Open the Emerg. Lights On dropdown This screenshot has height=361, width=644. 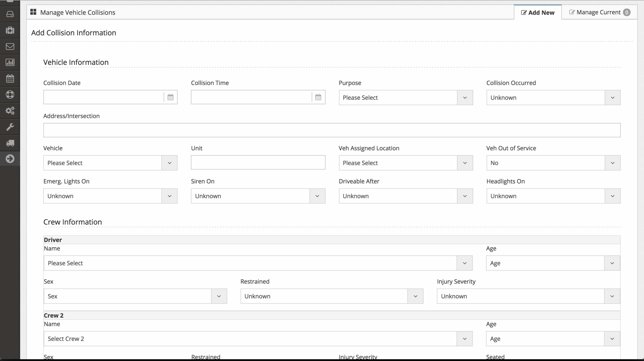coord(110,196)
